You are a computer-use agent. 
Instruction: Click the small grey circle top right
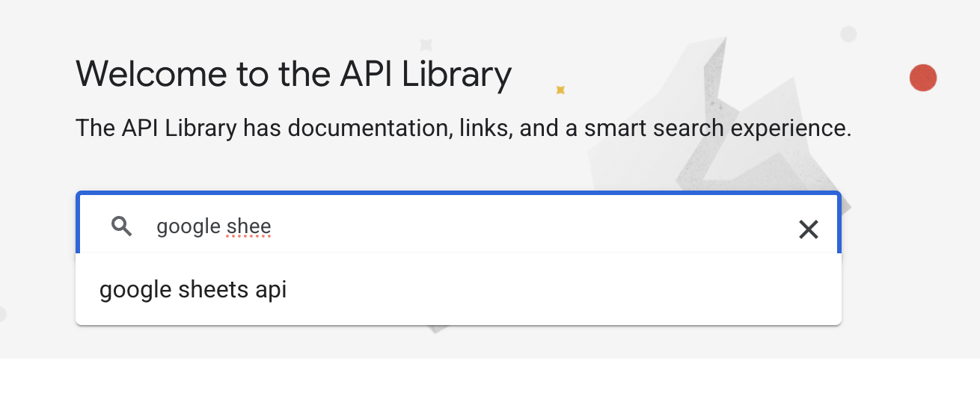[848, 34]
